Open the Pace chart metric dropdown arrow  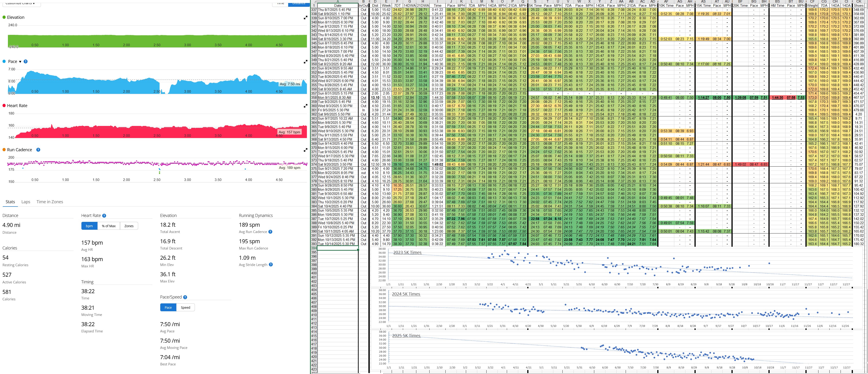click(20, 62)
